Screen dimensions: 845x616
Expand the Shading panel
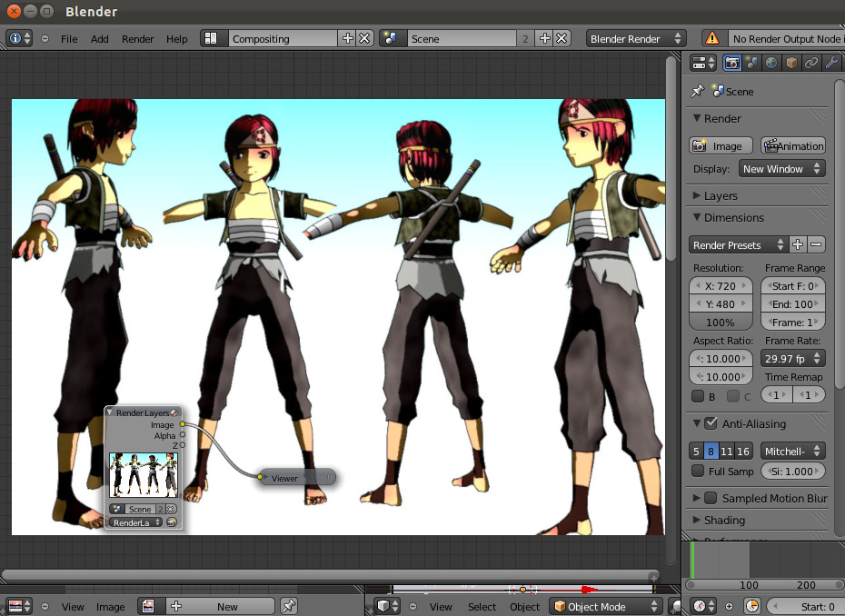pyautogui.click(x=697, y=520)
